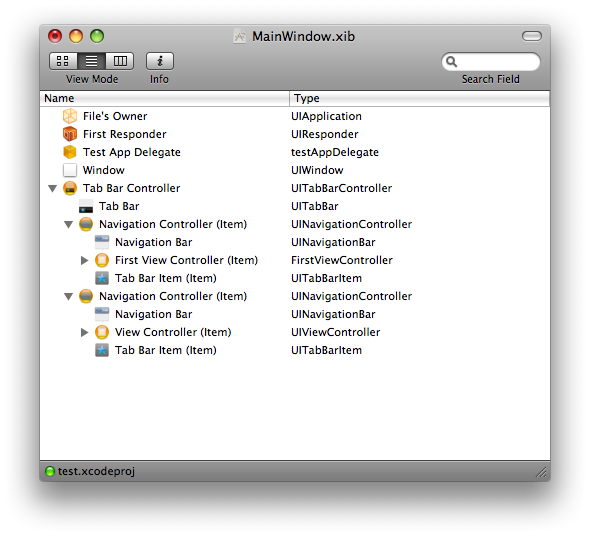The image size is (590, 536).
Task: Sort by the Name column header
Action: 164,98
